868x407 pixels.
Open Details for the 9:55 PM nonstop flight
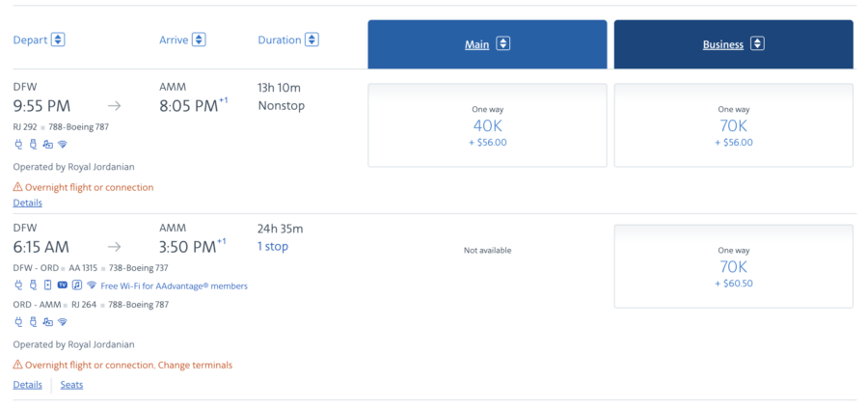tap(28, 203)
